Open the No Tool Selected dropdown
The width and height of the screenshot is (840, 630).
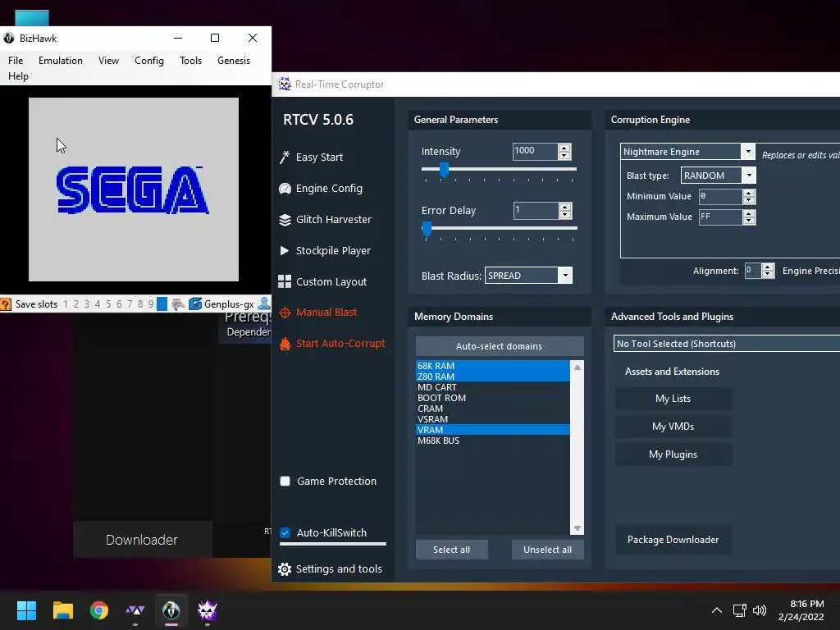[x=727, y=344]
